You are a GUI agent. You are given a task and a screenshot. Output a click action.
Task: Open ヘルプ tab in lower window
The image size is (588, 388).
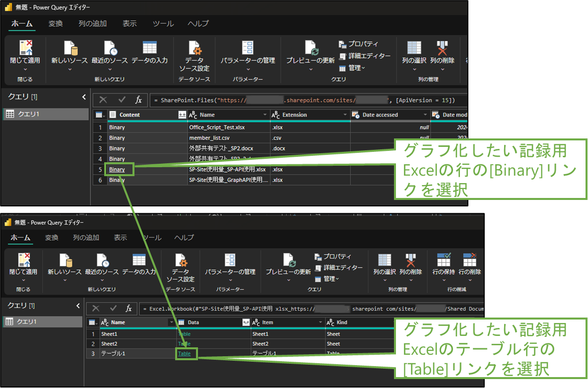pyautogui.click(x=184, y=237)
